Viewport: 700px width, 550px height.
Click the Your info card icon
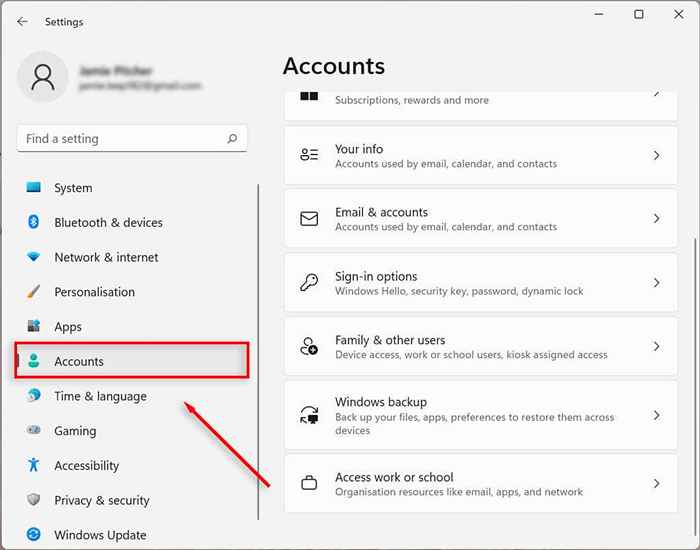[x=309, y=155]
